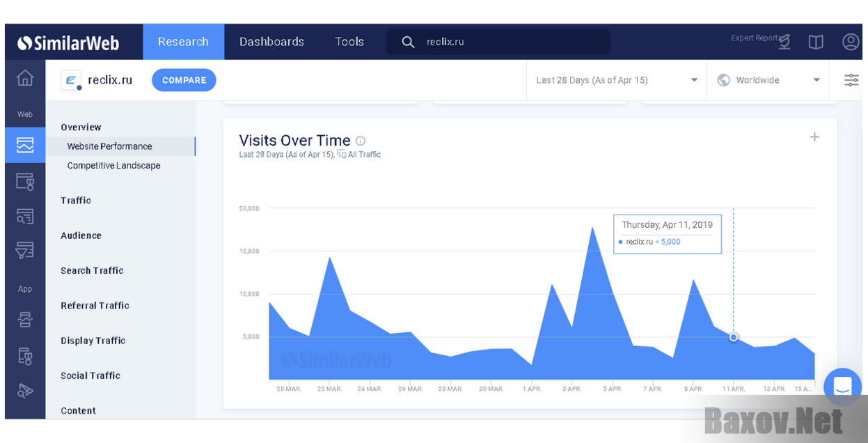Click the 'All Traffic' subtitle label

pyautogui.click(x=364, y=155)
